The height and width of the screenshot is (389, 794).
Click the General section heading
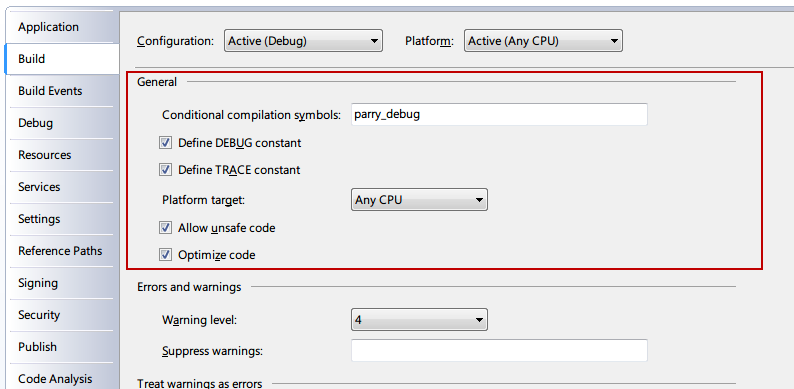tap(157, 82)
